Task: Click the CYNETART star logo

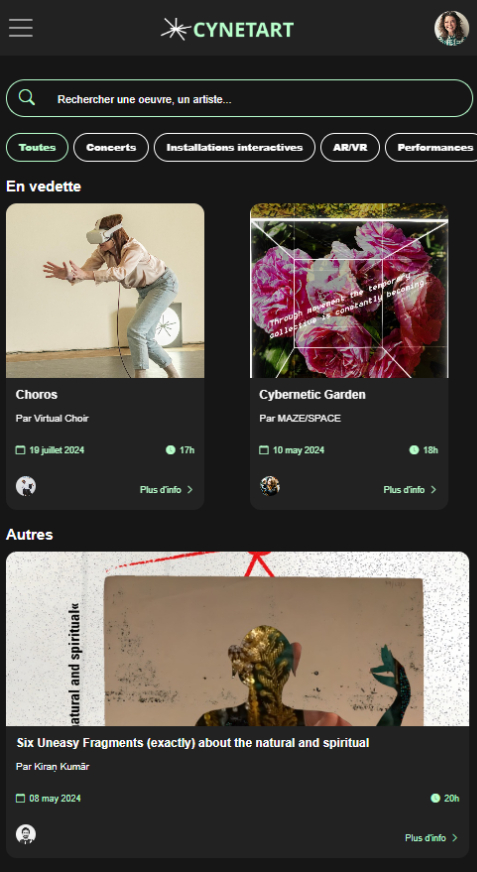Action: click(176, 29)
